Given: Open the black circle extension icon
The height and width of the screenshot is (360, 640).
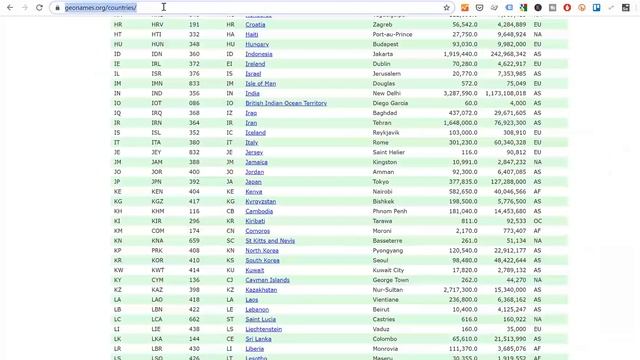Looking at the screenshot, I should coord(538,8).
